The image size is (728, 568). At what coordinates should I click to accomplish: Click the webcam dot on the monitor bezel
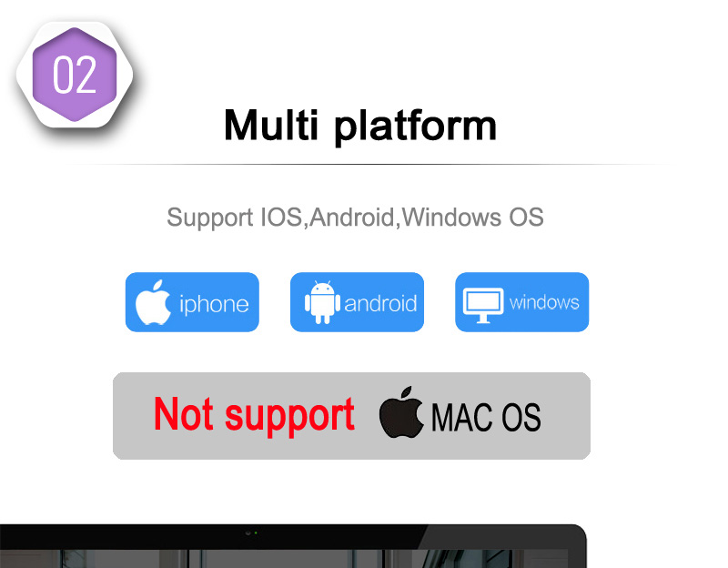[x=251, y=533]
